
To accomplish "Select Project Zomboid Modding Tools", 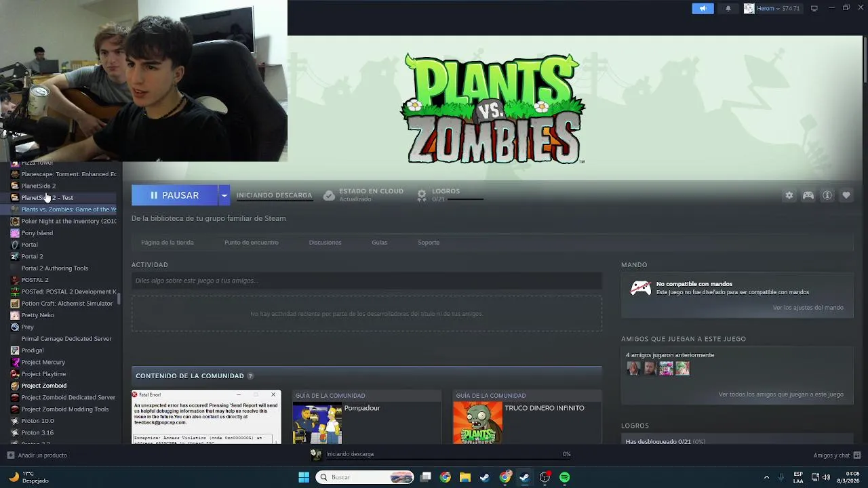I will coord(64,409).
